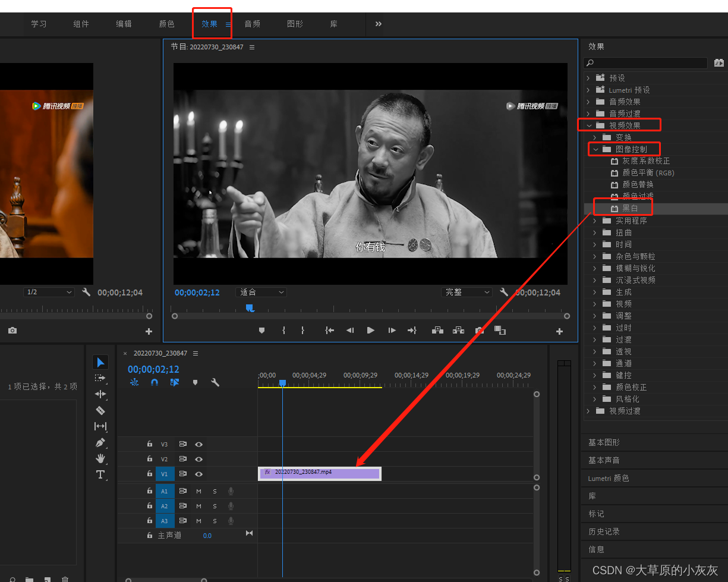Screen dimensions: 728x582
Task: Select the Hand tool
Action: (100, 458)
